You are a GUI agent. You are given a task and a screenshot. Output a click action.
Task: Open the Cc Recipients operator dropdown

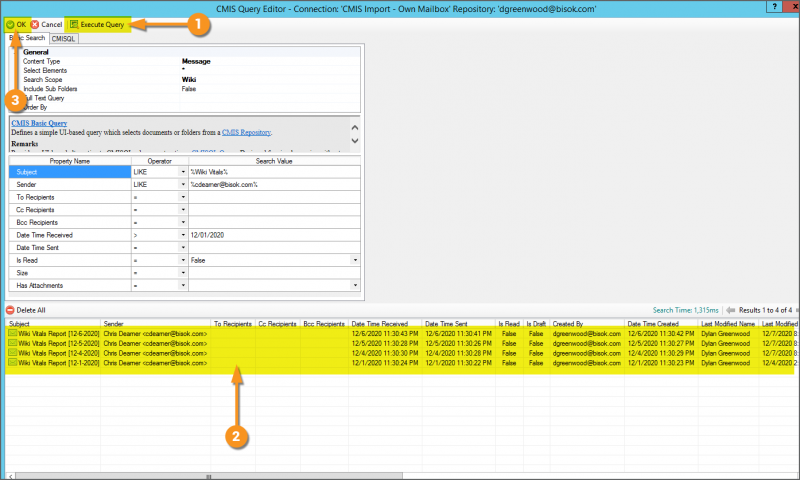tap(183, 210)
